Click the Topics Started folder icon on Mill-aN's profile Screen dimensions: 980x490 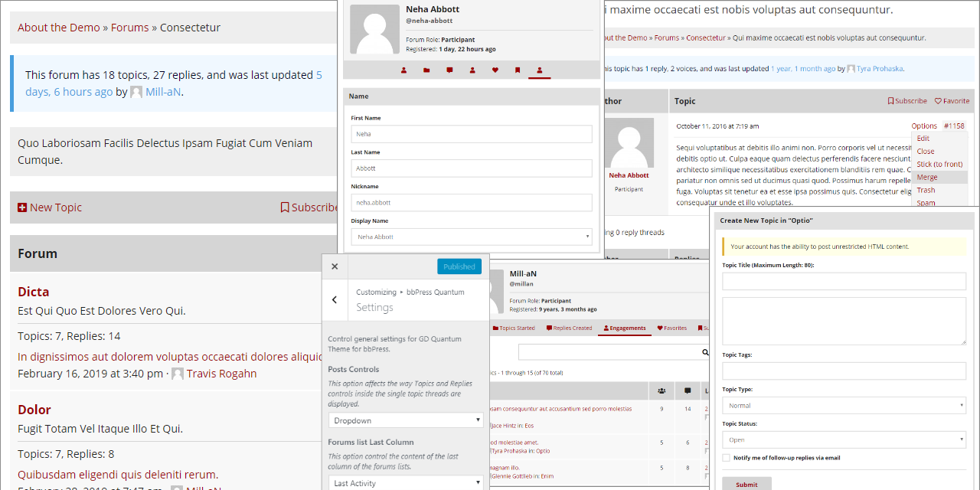495,328
